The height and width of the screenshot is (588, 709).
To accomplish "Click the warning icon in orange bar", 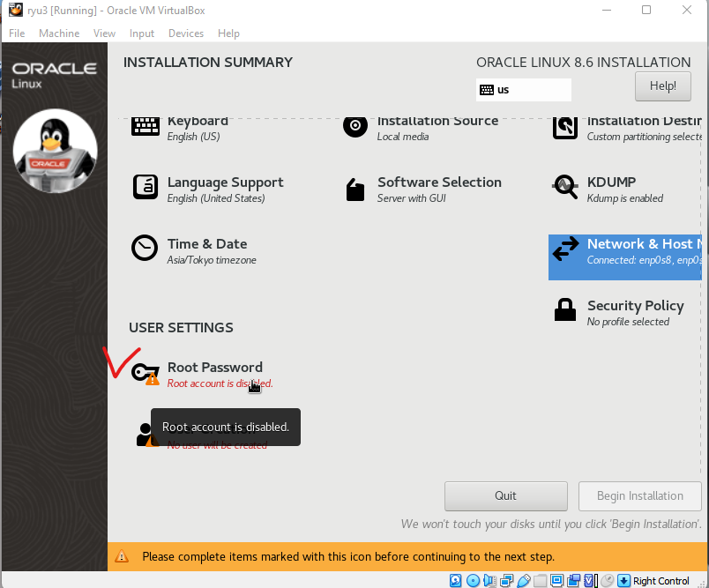I will click(122, 556).
